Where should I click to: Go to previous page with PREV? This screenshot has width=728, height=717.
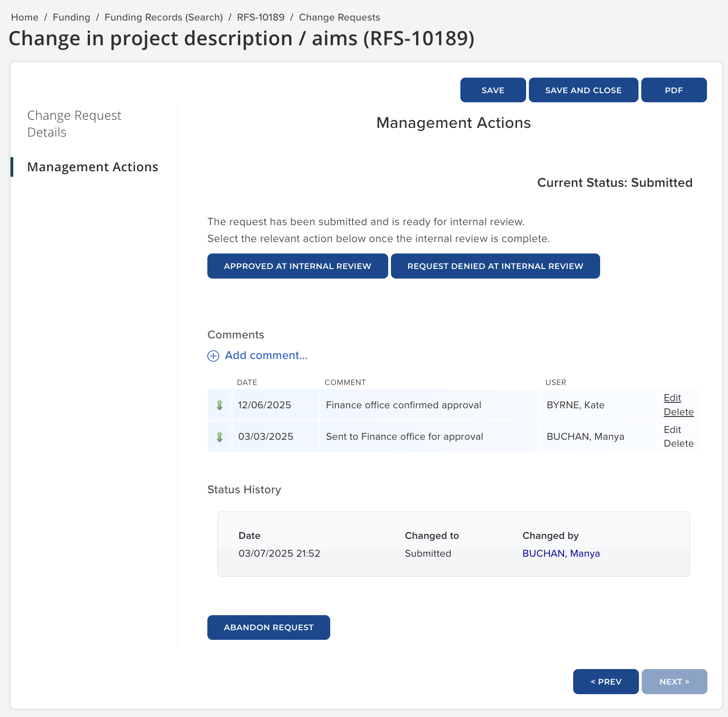click(606, 681)
